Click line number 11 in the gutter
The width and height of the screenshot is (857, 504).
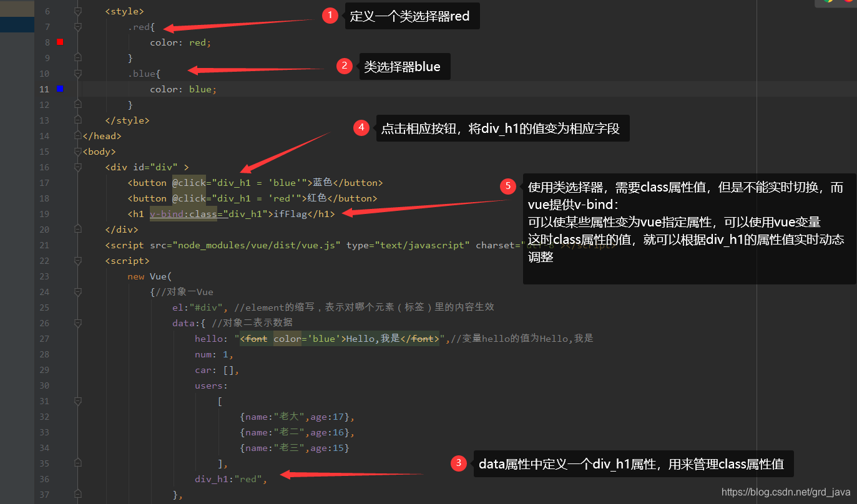click(x=44, y=89)
